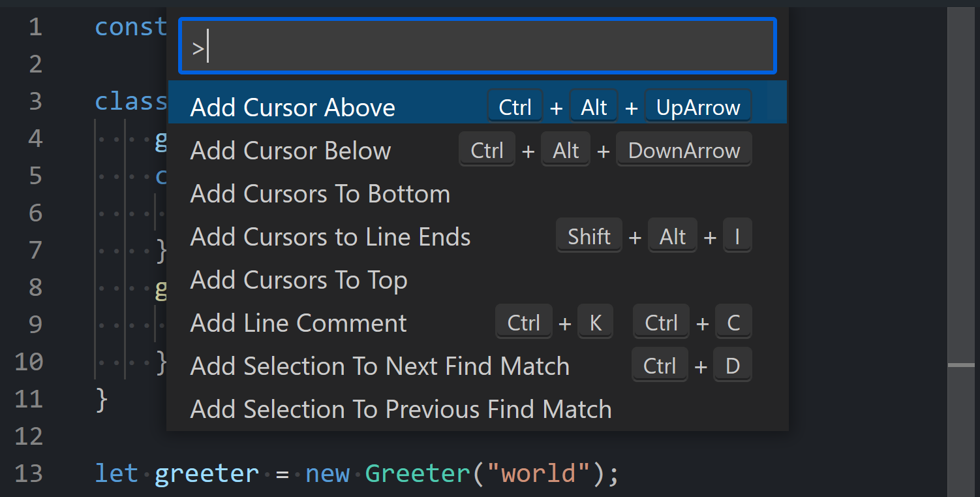Click line number 13 in the gutter
This screenshot has width=980, height=497.
(x=29, y=473)
